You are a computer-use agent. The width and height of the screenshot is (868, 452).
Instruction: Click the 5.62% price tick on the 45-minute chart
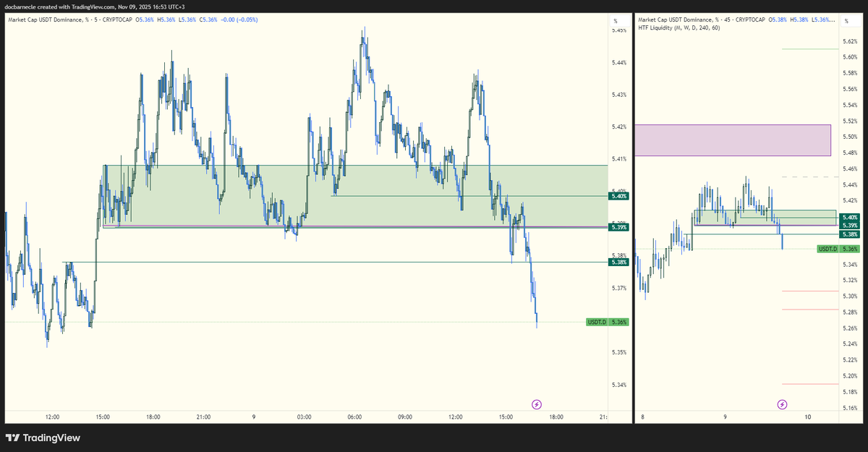point(850,41)
